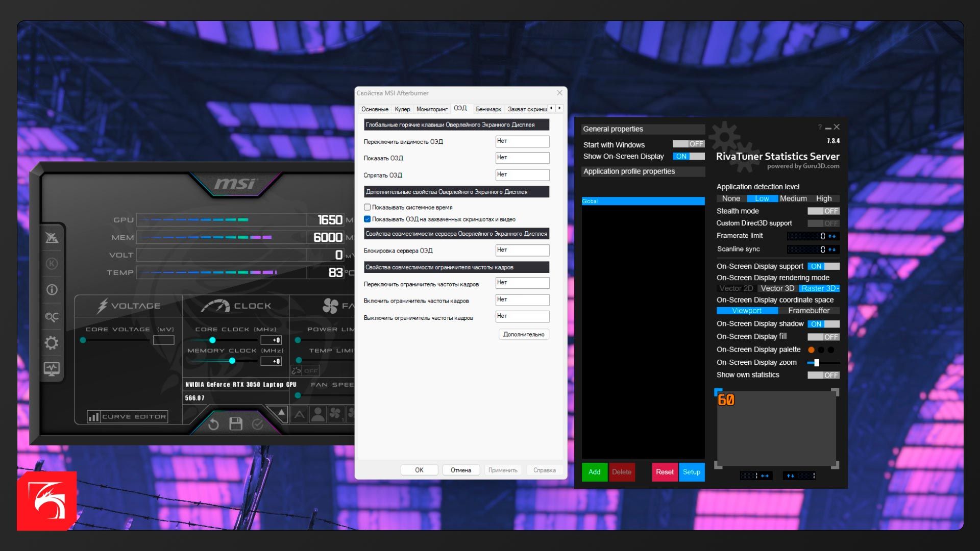Click the Setup button in RivaTuner
This screenshot has height=551, width=980.
(691, 472)
